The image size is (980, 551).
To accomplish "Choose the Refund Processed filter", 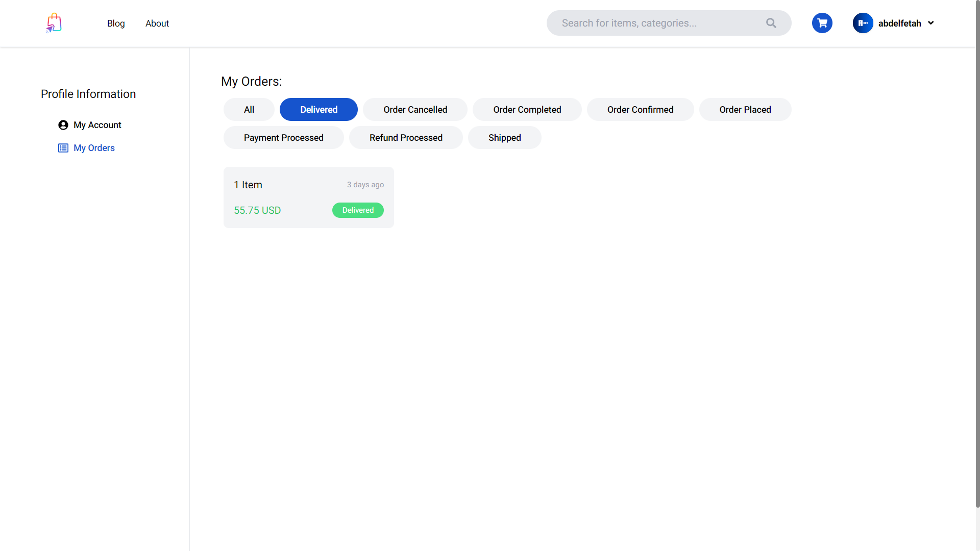I will (406, 138).
